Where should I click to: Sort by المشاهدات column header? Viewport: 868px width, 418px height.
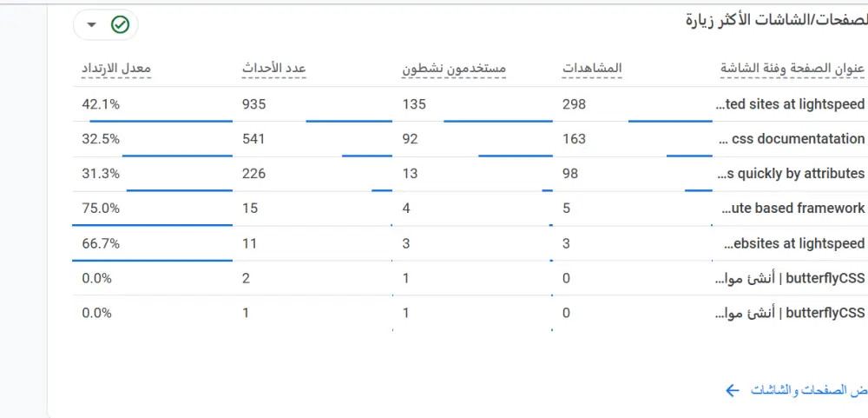point(592,69)
